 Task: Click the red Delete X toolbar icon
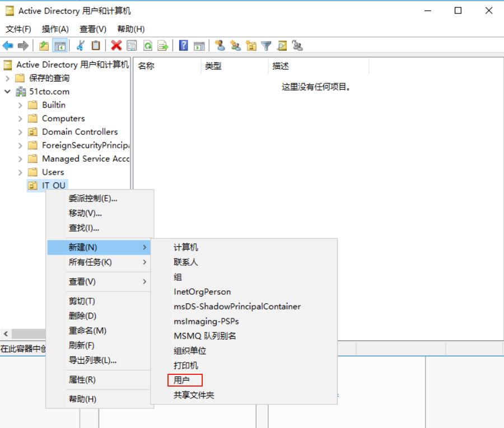coord(116,46)
